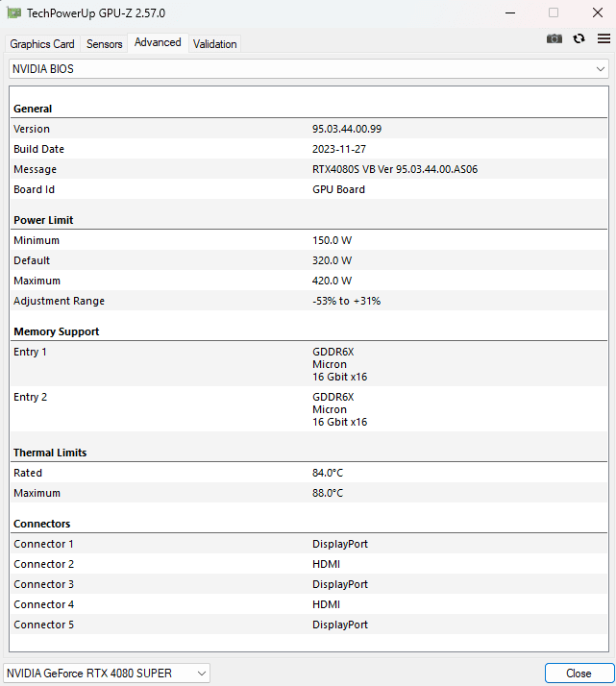Click the Adjustment Range row
The height and width of the screenshot is (686, 616).
(308, 301)
